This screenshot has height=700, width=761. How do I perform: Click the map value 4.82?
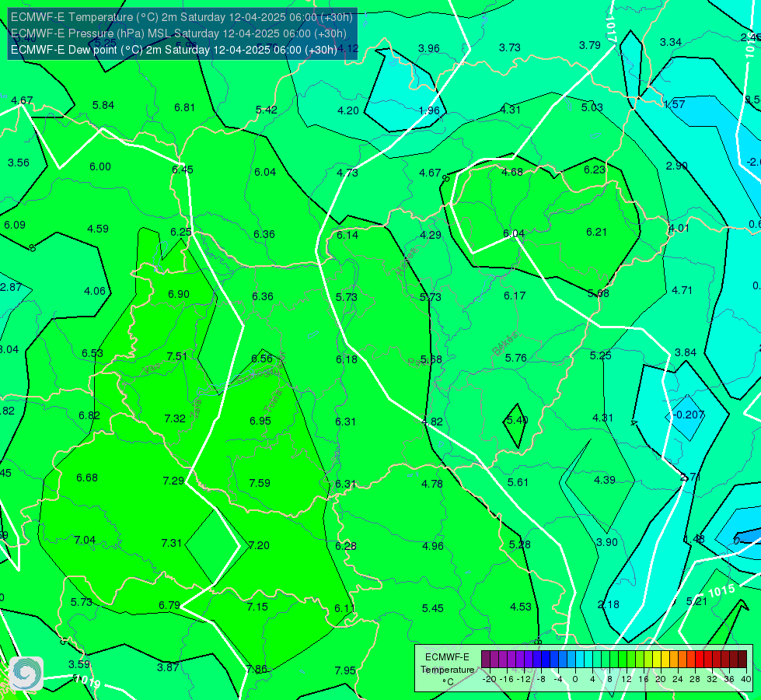[x=432, y=421]
